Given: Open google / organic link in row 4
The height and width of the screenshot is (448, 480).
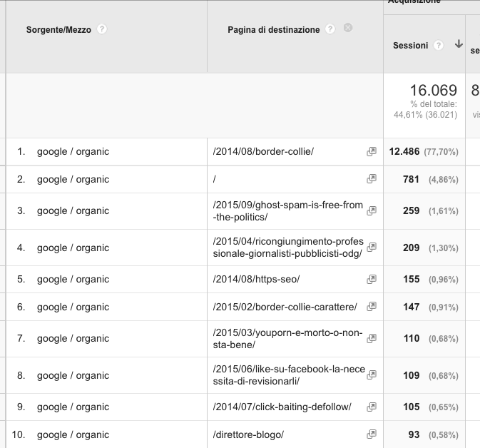Looking at the screenshot, I should pyautogui.click(x=73, y=248).
